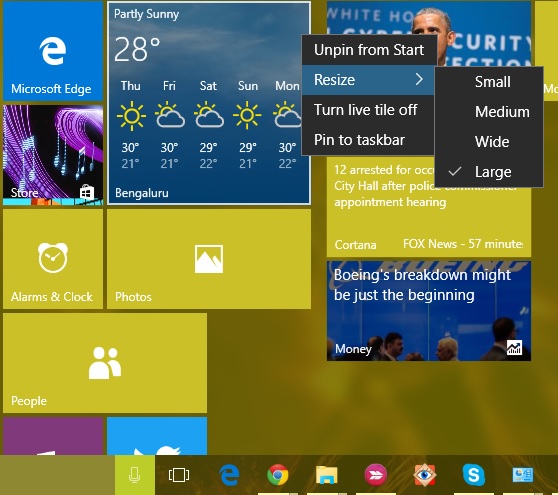Open the Money tile about Boeing
The image size is (558, 495).
coord(429,311)
